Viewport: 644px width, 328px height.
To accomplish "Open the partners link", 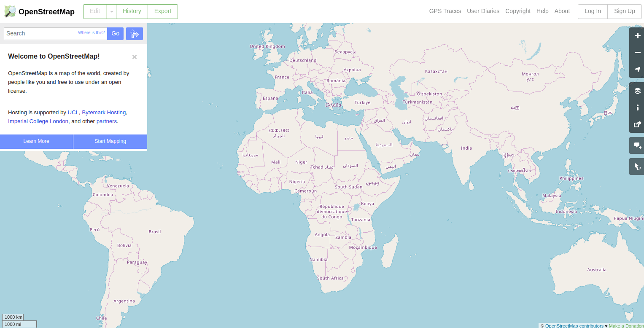I will (107, 121).
